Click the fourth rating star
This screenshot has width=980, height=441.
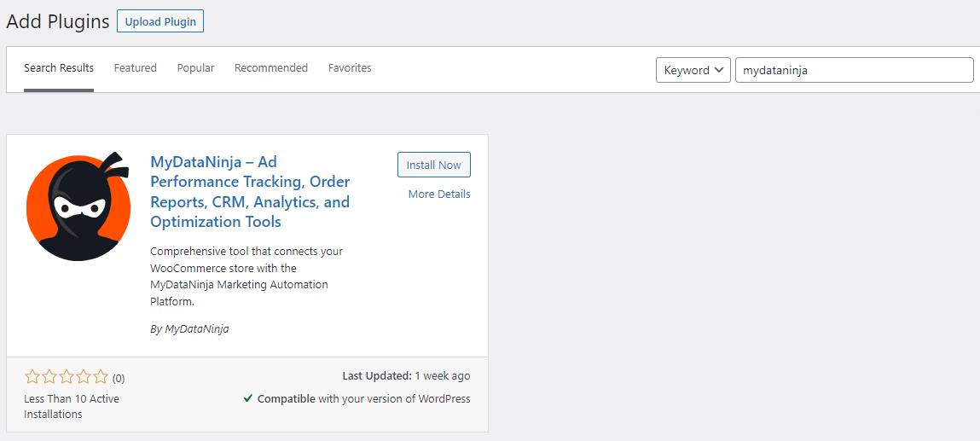(x=84, y=377)
